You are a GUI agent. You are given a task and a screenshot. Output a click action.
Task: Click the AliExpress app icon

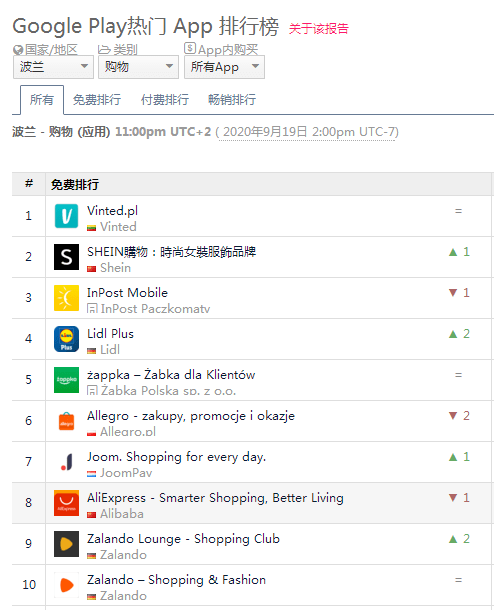click(66, 503)
